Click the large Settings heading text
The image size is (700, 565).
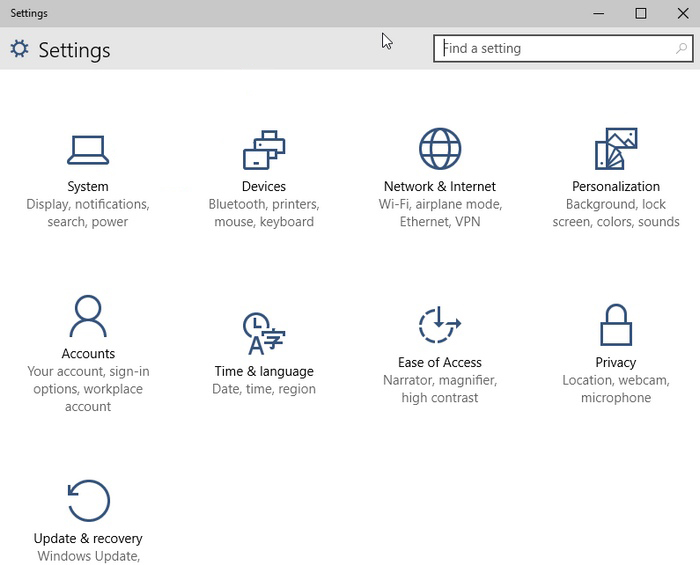[x=74, y=50]
